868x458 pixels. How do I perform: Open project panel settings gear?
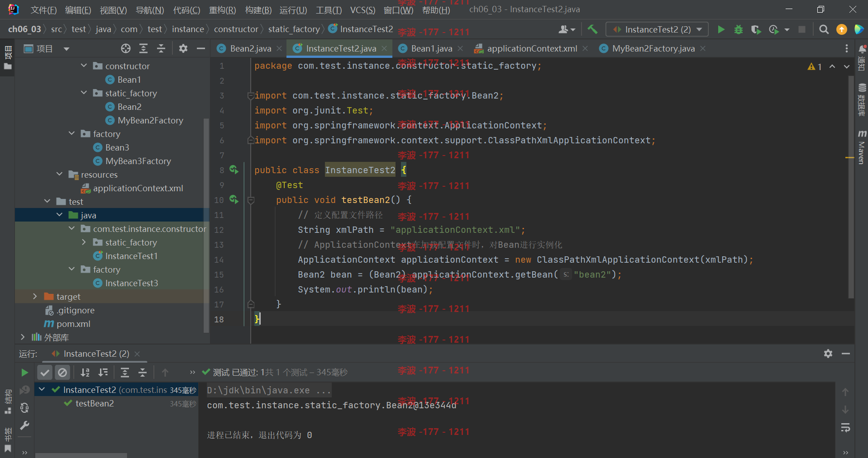(183, 48)
